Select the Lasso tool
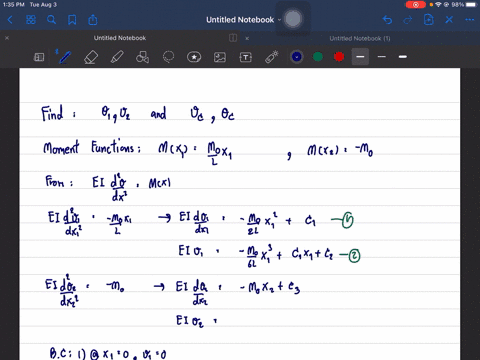480x360 pixels. (x=168, y=57)
